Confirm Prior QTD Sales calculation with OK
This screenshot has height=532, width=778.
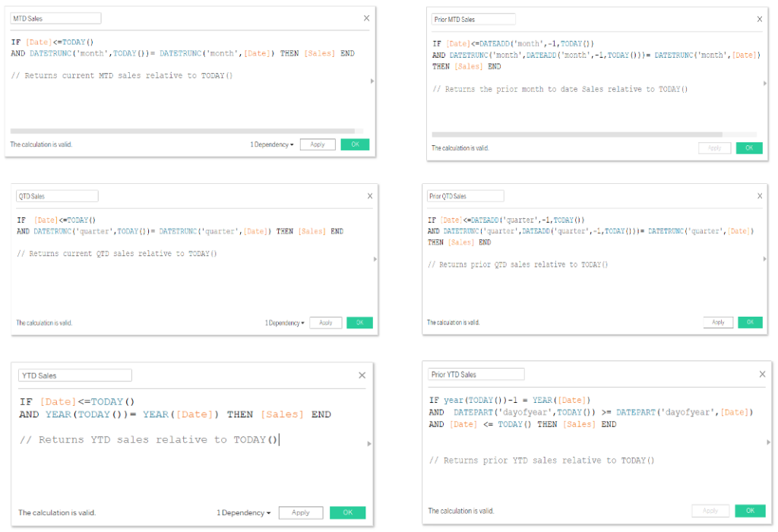(x=750, y=322)
